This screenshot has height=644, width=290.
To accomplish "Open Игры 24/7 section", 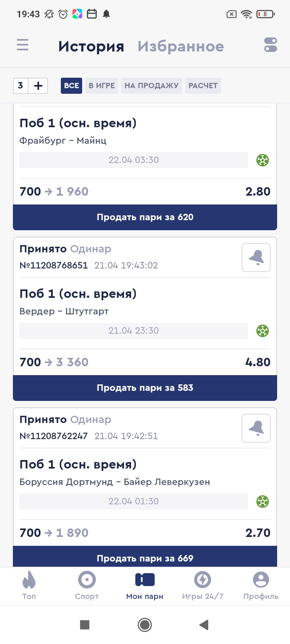I will (203, 585).
